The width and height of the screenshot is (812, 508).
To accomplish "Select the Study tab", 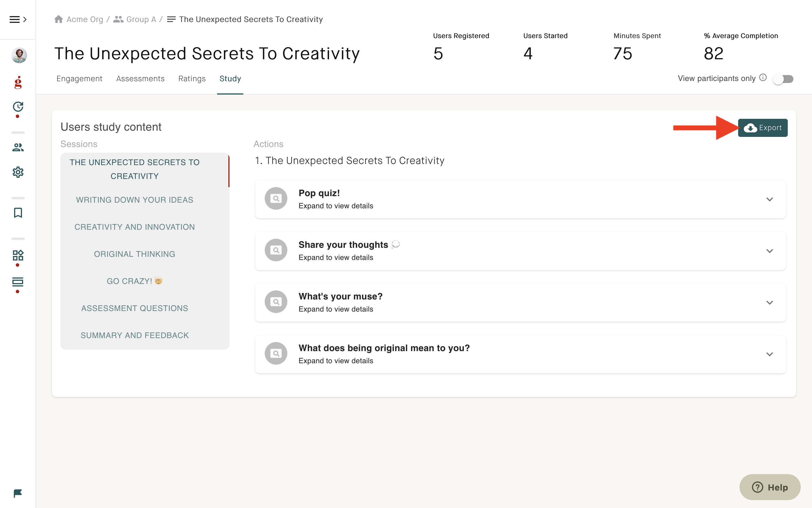I will [x=230, y=79].
